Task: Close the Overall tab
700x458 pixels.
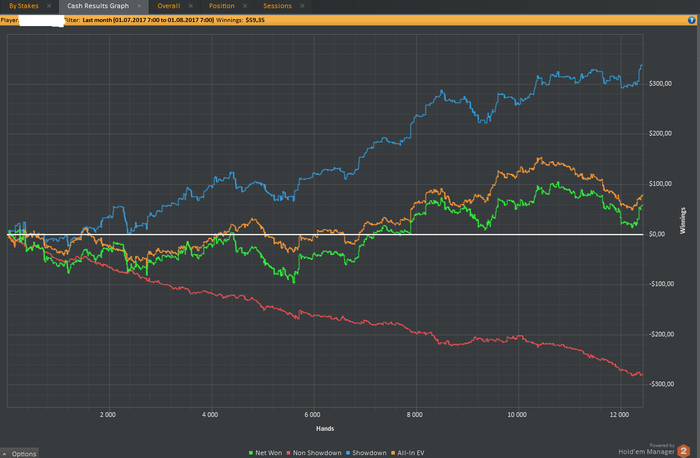Action: tap(191, 6)
